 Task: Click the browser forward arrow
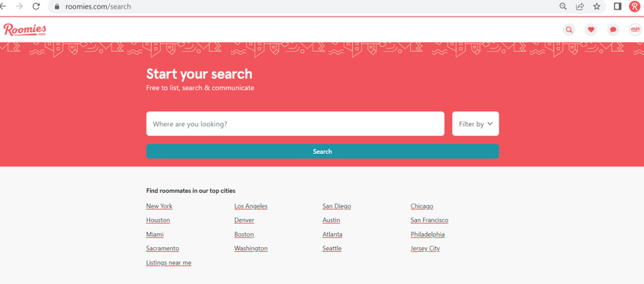pyautogui.click(x=19, y=6)
